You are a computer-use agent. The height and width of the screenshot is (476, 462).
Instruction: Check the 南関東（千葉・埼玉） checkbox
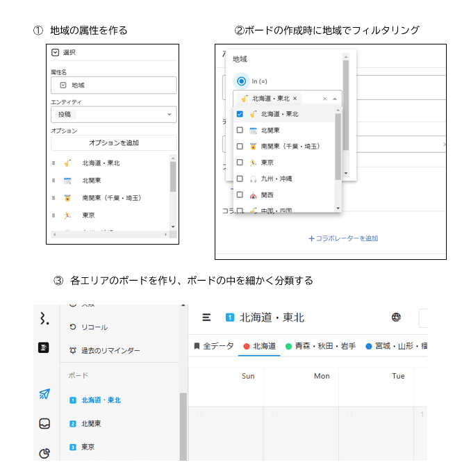tap(240, 147)
